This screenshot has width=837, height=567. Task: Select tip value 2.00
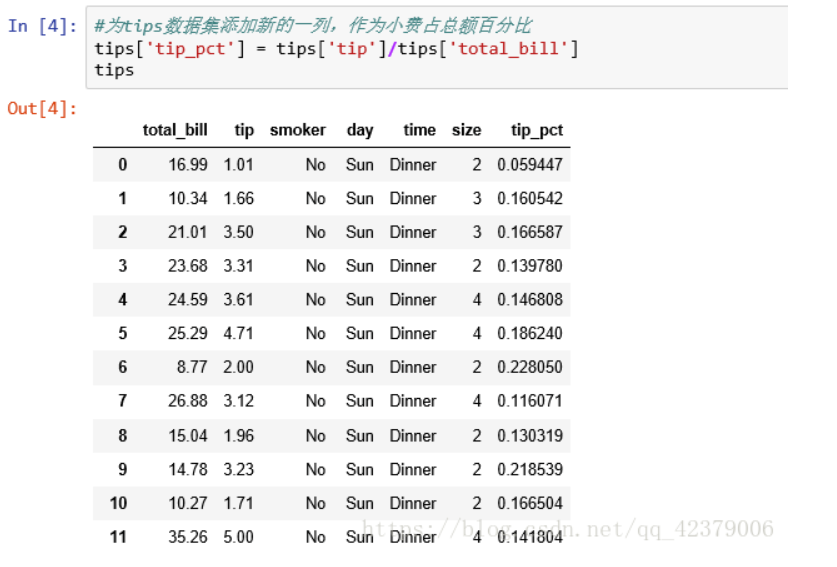pos(239,367)
